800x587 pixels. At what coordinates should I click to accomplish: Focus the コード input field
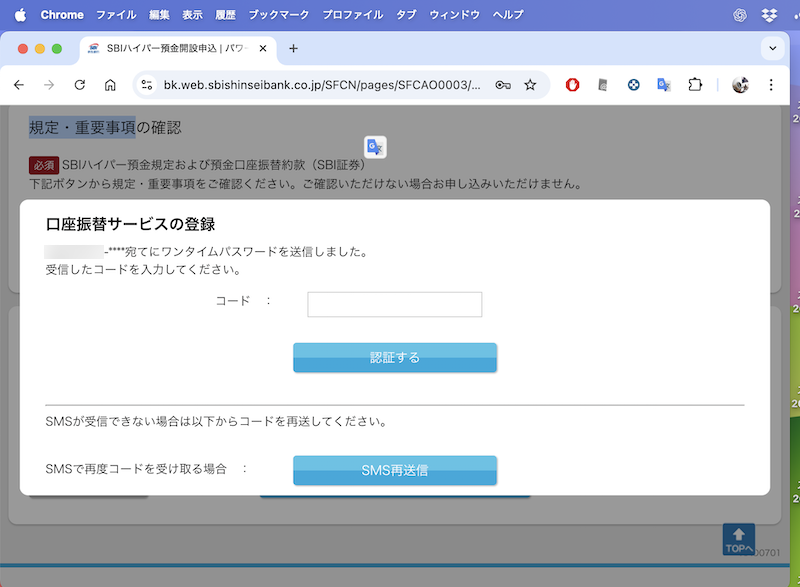pyautogui.click(x=394, y=304)
